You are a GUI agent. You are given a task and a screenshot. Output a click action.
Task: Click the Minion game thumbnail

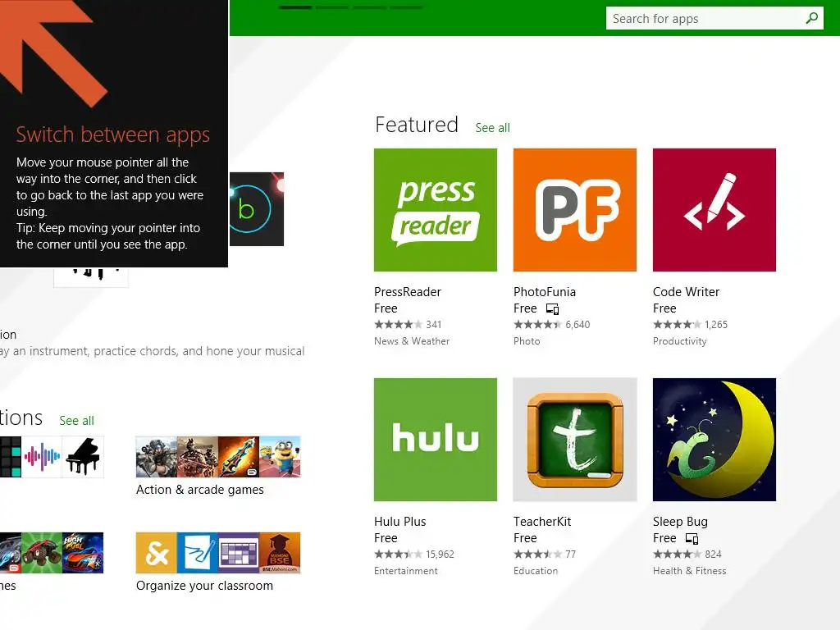point(281,457)
